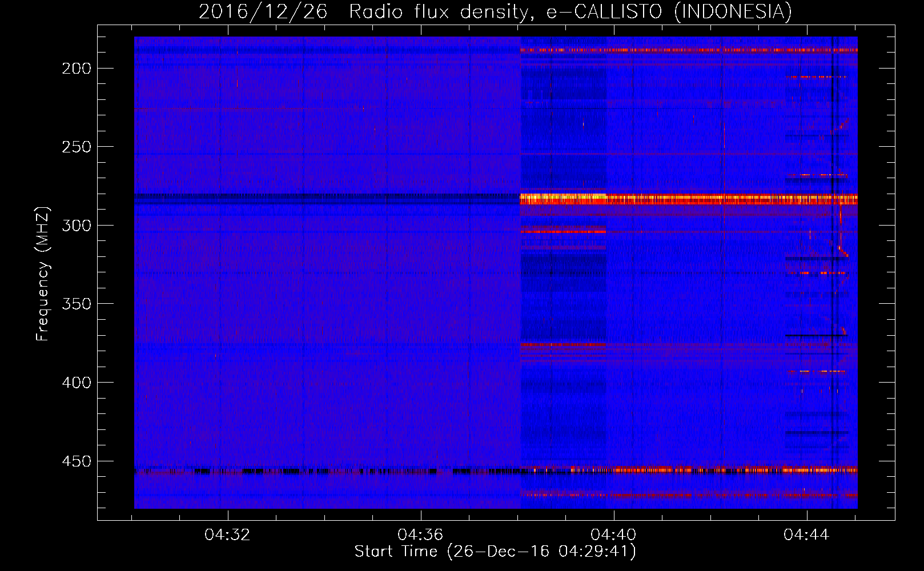Select the 450 frequency tick label

(x=76, y=461)
